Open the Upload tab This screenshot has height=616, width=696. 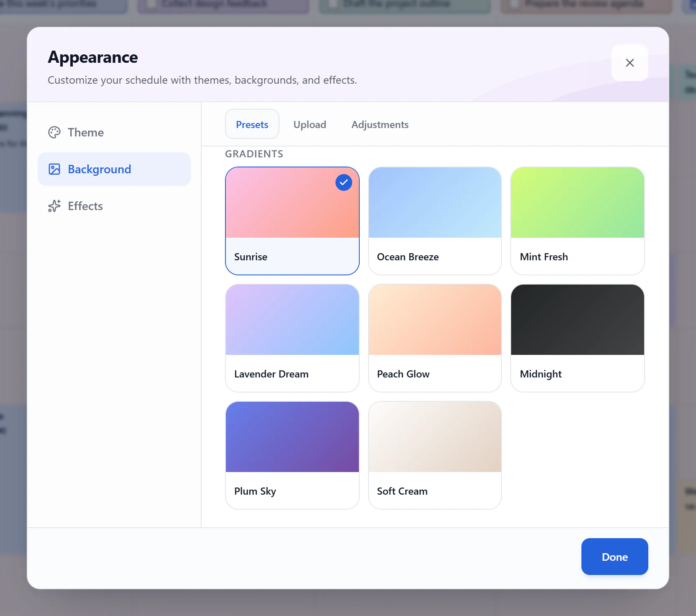(310, 124)
